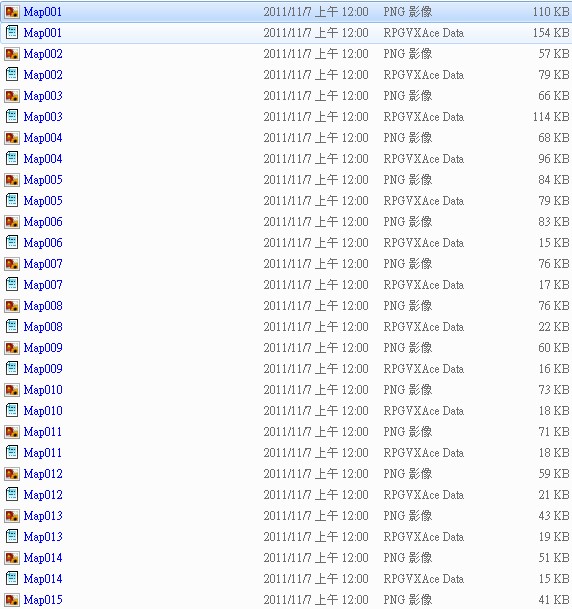Image resolution: width=572 pixels, height=609 pixels.
Task: Click the date in the 18 KB Map010 row
Action: [x=316, y=410]
